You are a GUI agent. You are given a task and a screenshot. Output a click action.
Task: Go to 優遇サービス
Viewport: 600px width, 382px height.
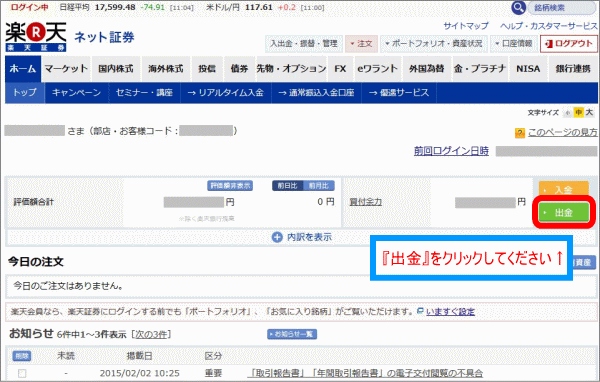pyautogui.click(x=399, y=93)
